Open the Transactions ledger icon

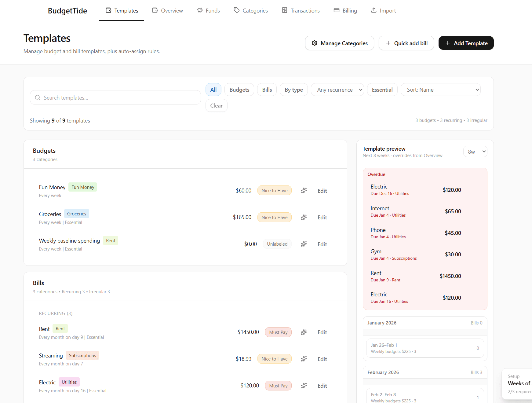pyautogui.click(x=284, y=10)
